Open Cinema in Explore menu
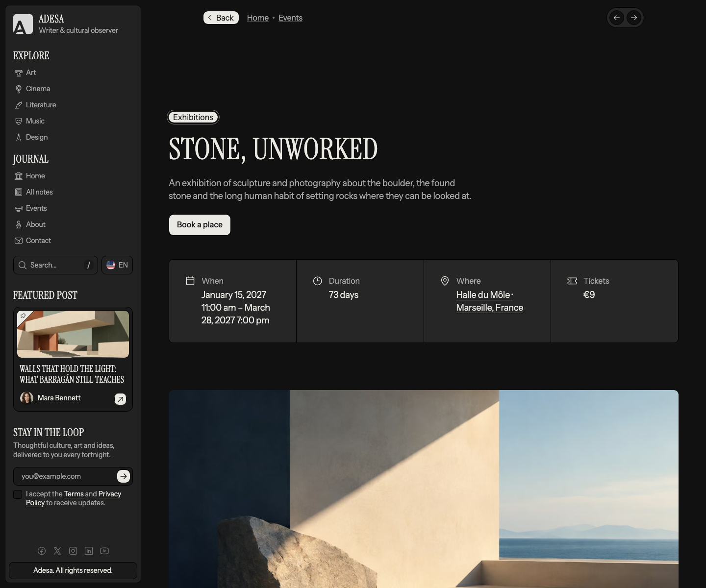 32,89
